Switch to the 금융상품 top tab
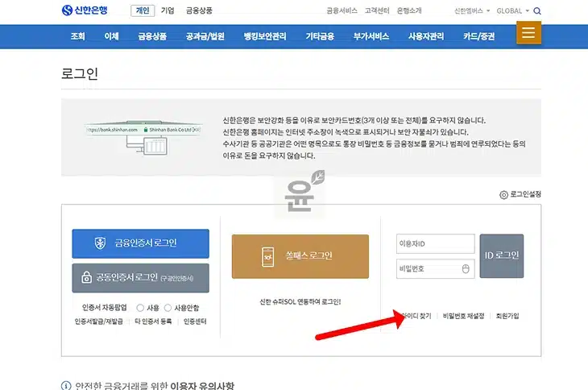The height and width of the screenshot is (390, 588). pos(199,10)
